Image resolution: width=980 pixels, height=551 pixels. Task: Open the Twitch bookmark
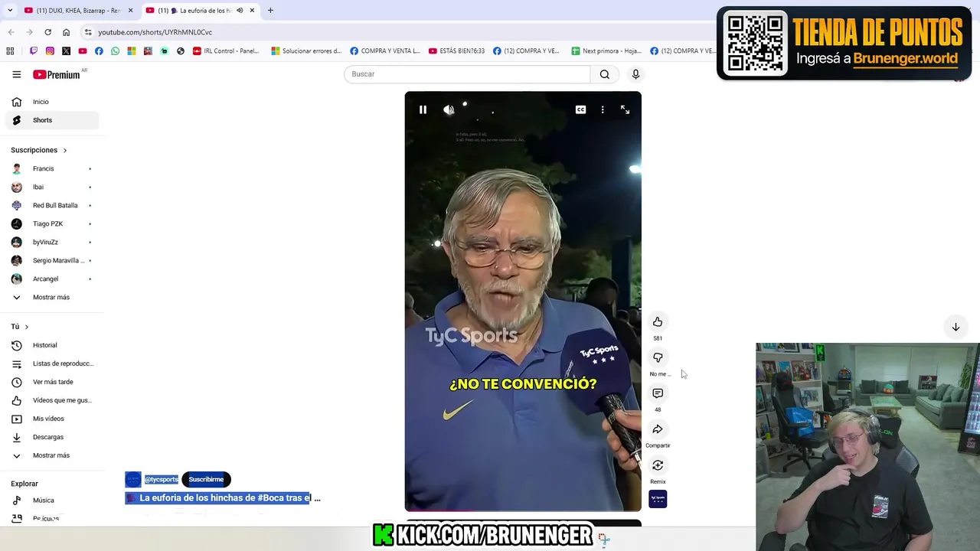click(33, 51)
